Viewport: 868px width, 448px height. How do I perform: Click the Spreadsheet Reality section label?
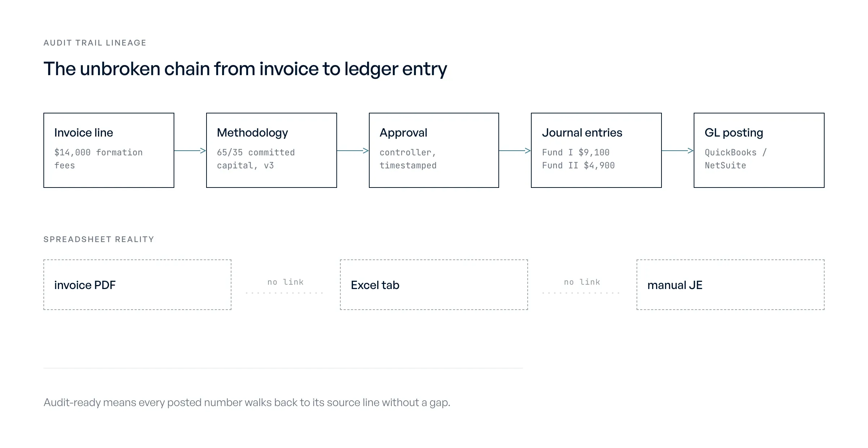click(x=99, y=239)
